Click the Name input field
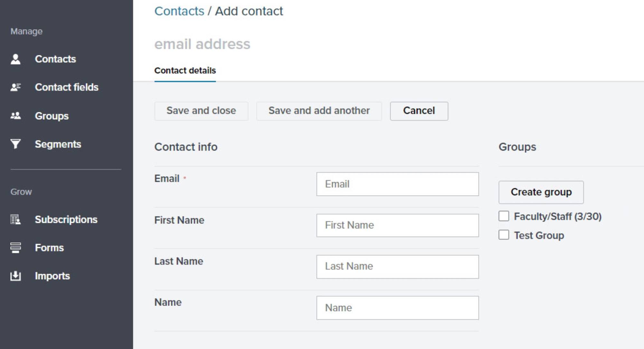644x349 pixels. point(397,308)
